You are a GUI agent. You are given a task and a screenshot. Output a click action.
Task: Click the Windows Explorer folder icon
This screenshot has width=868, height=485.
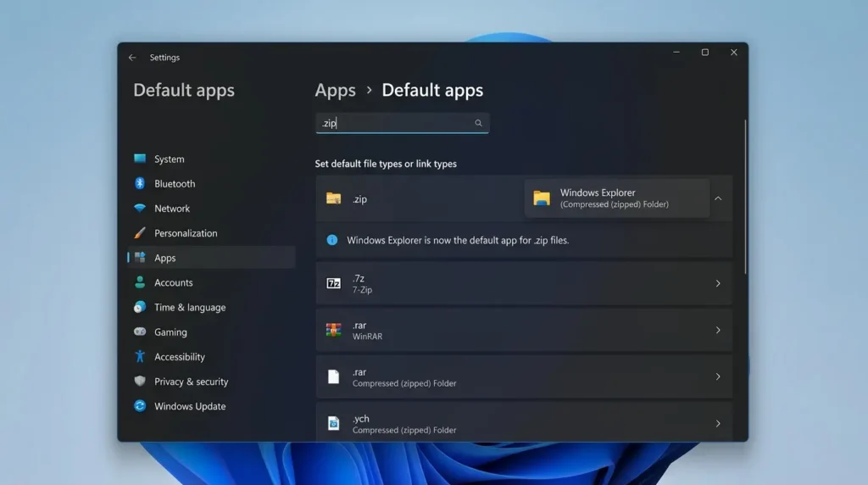click(542, 198)
